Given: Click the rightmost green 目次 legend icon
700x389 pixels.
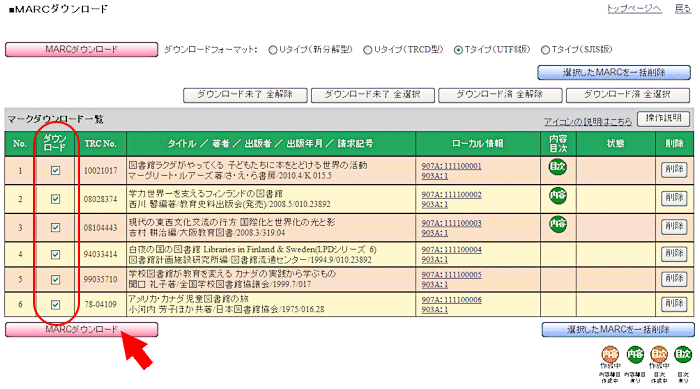Looking at the screenshot, I should click(x=683, y=355).
